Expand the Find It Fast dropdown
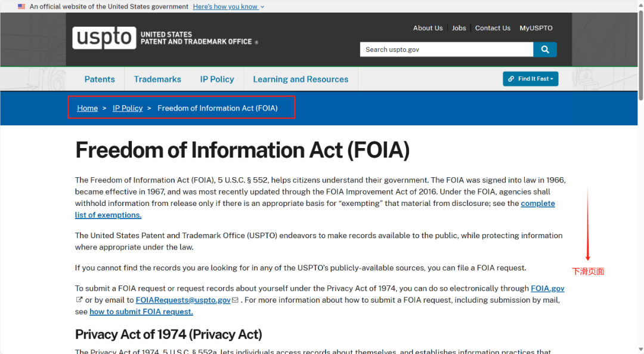The height and width of the screenshot is (354, 644). (x=531, y=79)
